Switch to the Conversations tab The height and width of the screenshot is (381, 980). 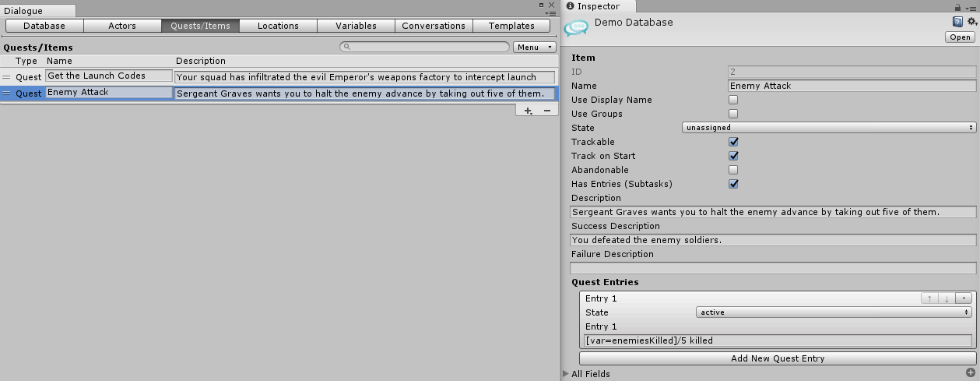(x=434, y=26)
